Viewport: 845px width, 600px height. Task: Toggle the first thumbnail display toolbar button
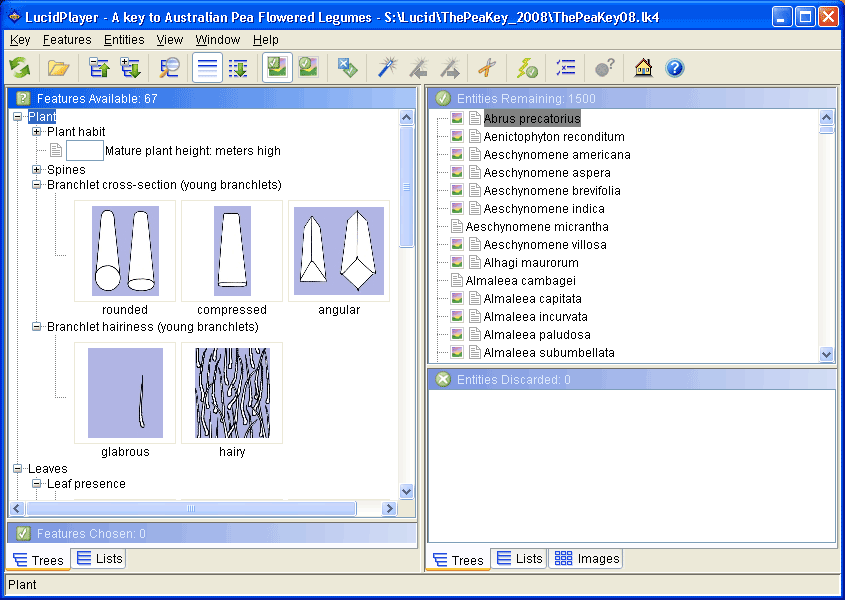pos(277,68)
